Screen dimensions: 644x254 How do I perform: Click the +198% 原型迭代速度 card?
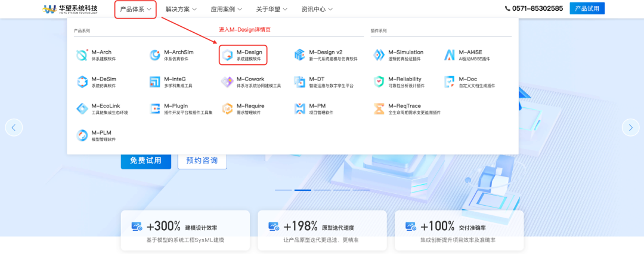coord(322,231)
